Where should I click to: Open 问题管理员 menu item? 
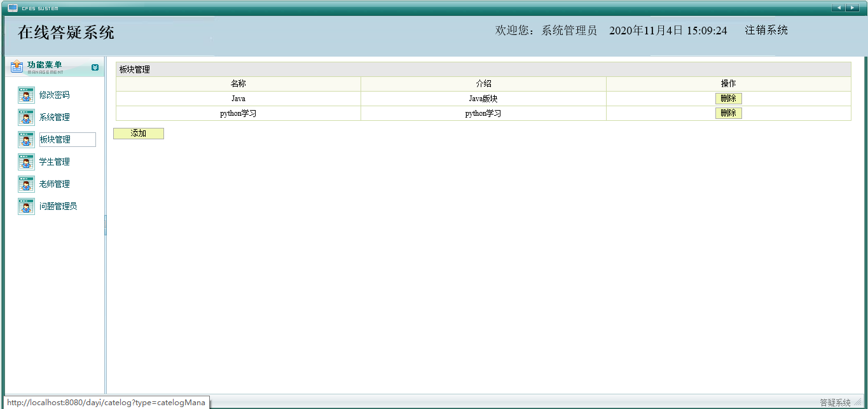(59, 207)
